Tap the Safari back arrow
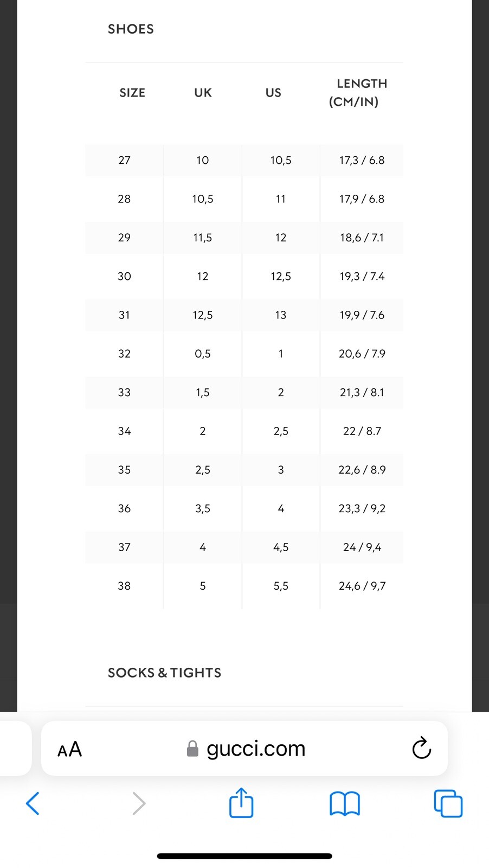This screenshot has height=868, width=489. pyautogui.click(x=33, y=803)
